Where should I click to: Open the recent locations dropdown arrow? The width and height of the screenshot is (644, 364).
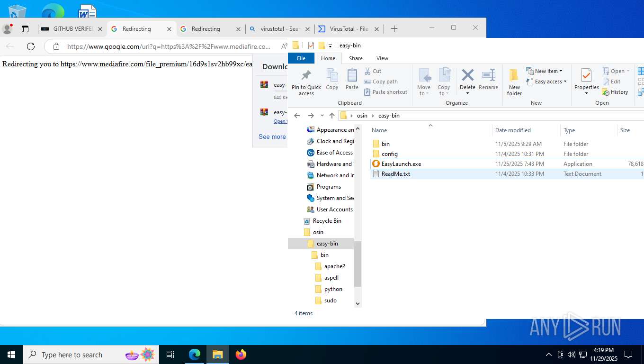tap(322, 116)
